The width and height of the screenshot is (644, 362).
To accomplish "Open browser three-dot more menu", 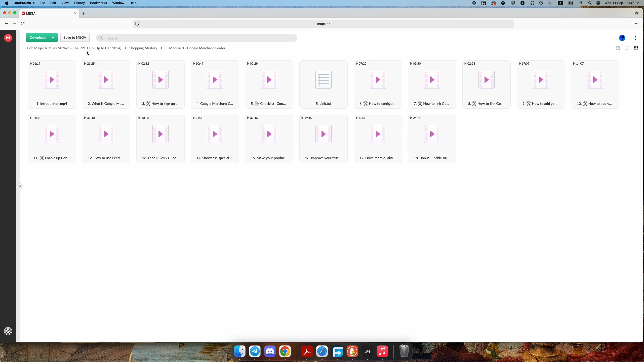I will tap(636, 24).
